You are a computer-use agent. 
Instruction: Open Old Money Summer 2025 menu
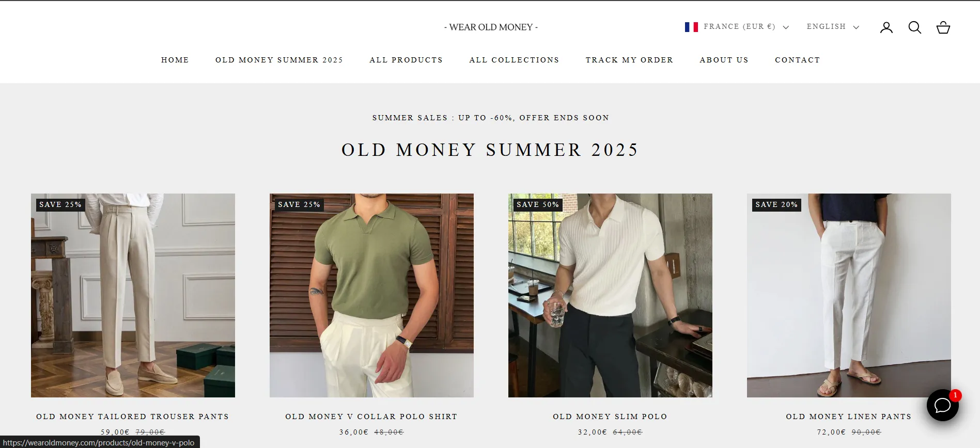pos(279,60)
